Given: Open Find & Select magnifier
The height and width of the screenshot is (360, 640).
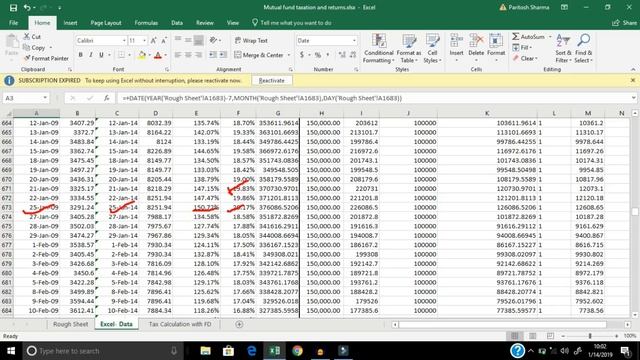Looking at the screenshot, I should 584,48.
